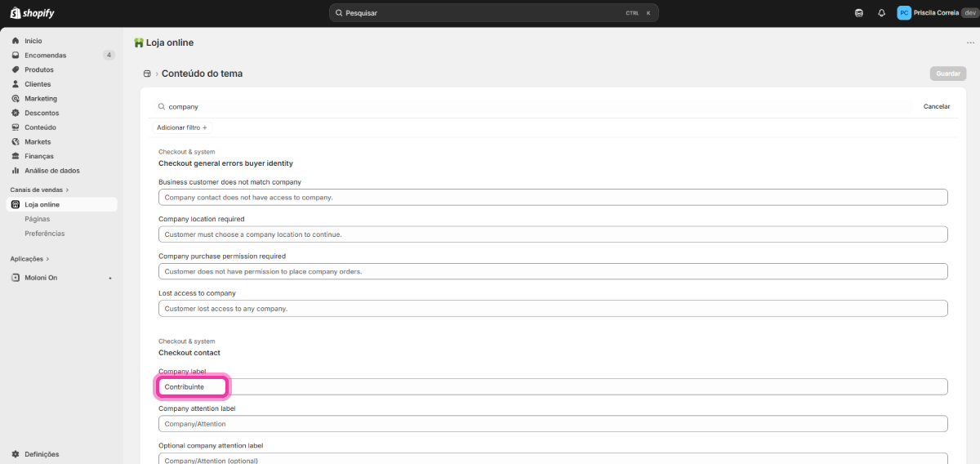Viewport: 980px width, 464px height.
Task: Click the Markets globe icon
Action: point(16,142)
